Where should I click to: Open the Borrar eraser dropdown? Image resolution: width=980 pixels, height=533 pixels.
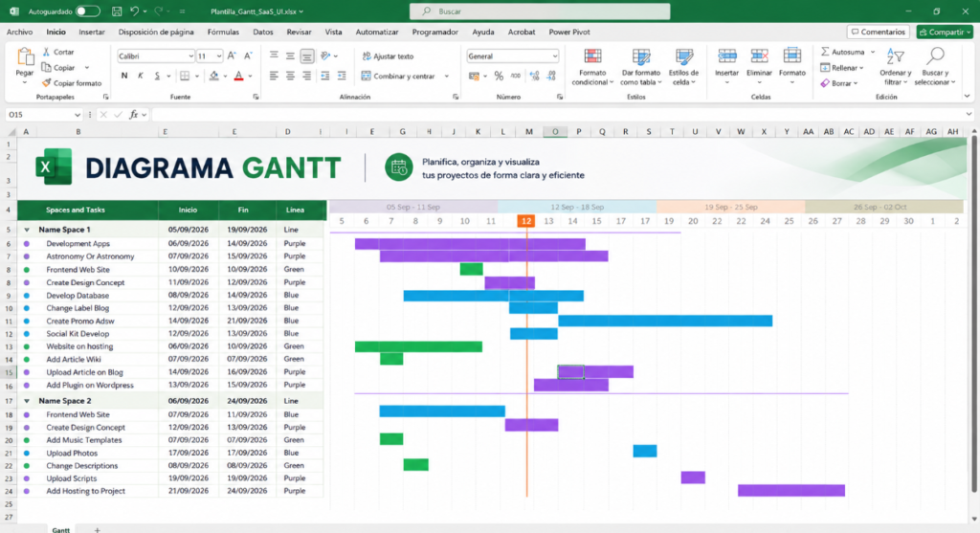pos(839,83)
